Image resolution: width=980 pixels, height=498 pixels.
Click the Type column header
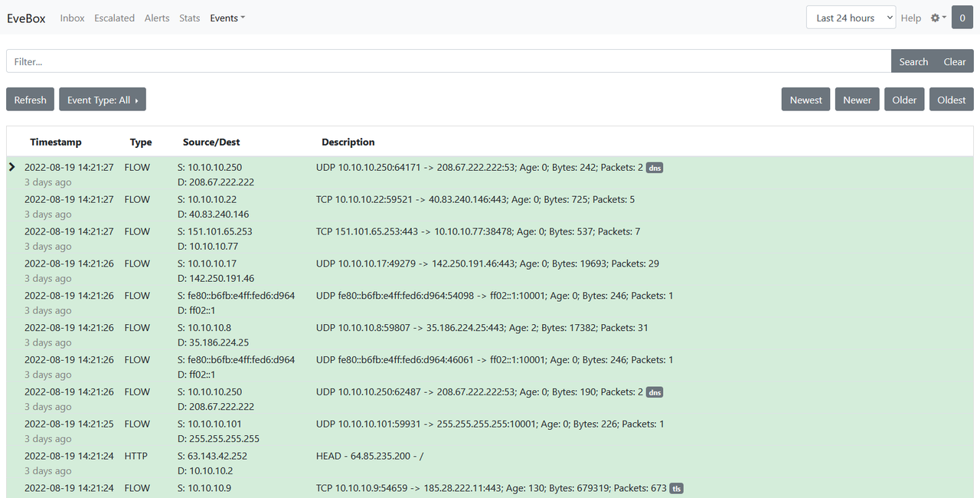(141, 142)
